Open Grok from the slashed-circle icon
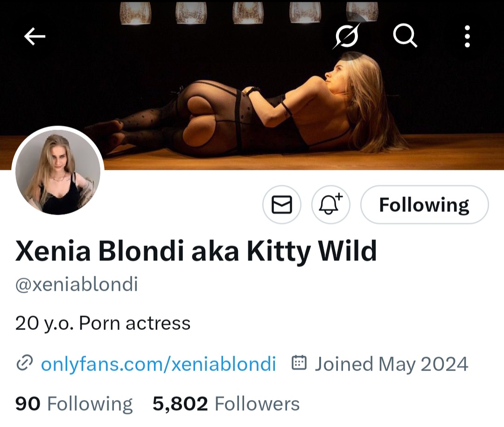This screenshot has height=427, width=504. click(x=347, y=35)
